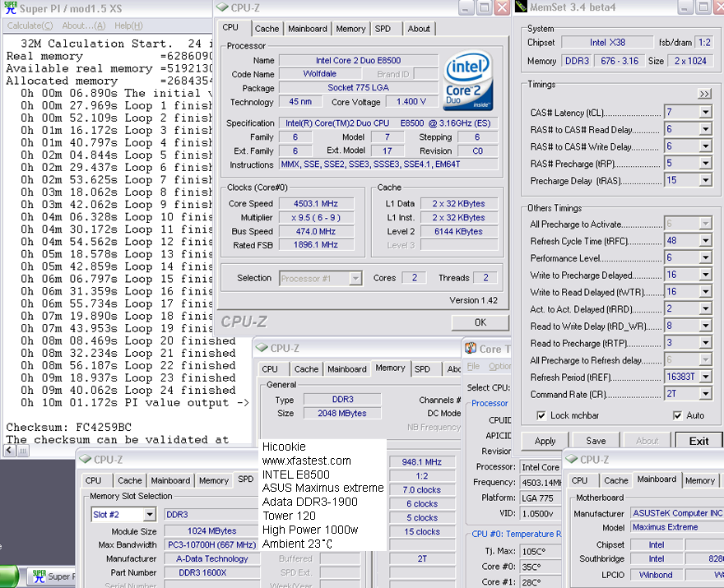Switch to Cache tab in top CPU-Z

(267, 29)
